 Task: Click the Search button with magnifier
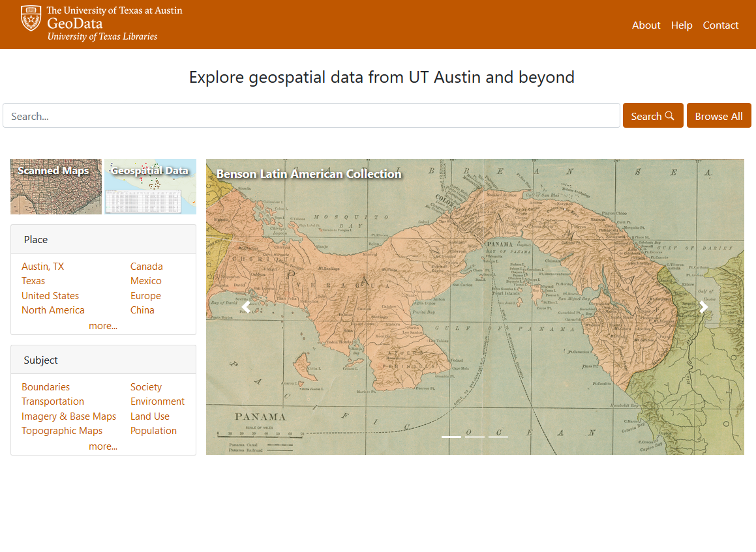[x=652, y=116]
